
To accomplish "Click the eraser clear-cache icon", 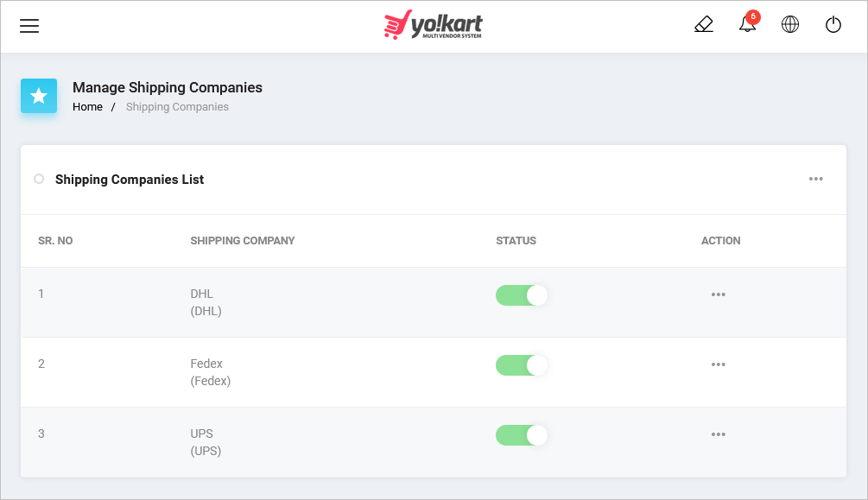I will [704, 25].
